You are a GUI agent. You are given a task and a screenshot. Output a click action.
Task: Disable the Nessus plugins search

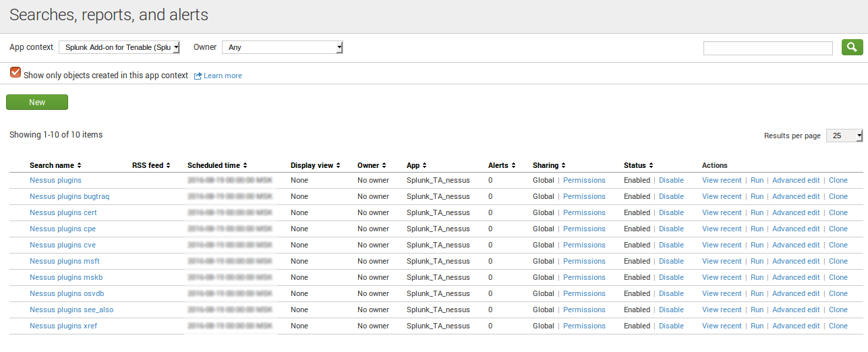tap(671, 181)
